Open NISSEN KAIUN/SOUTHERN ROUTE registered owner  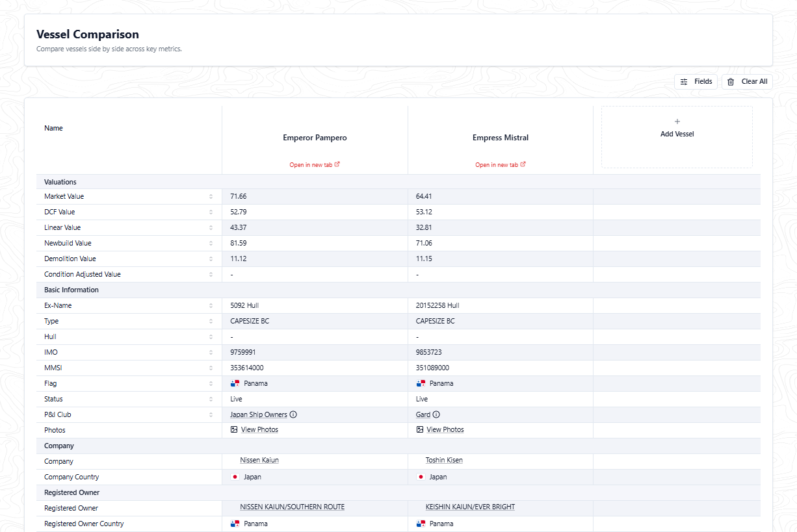coord(293,507)
